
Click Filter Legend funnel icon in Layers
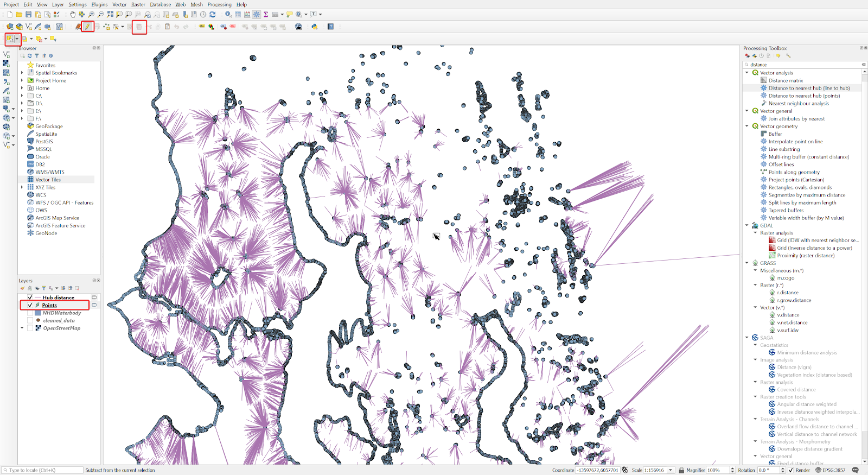point(44,288)
